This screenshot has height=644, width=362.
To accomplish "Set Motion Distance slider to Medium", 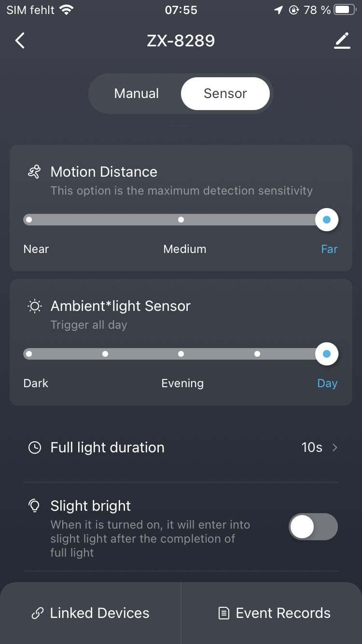I will pos(181,220).
